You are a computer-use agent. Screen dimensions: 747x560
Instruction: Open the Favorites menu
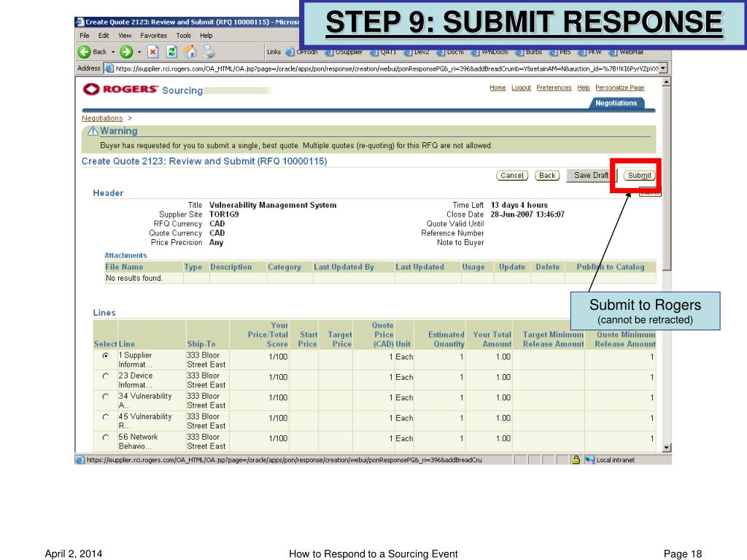pyautogui.click(x=153, y=36)
